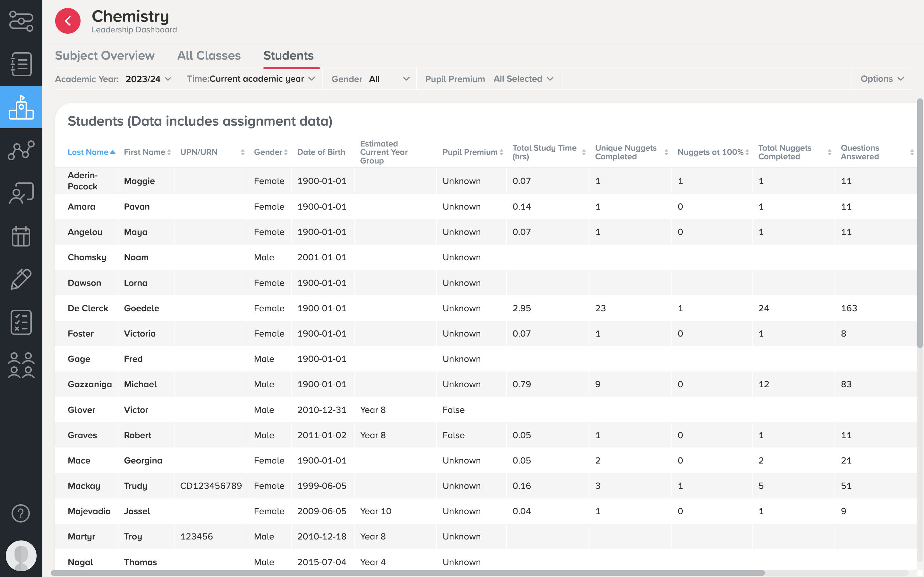Open the graph nodes sidebar icon
This screenshot has height=577, width=924.
pos(21,150)
